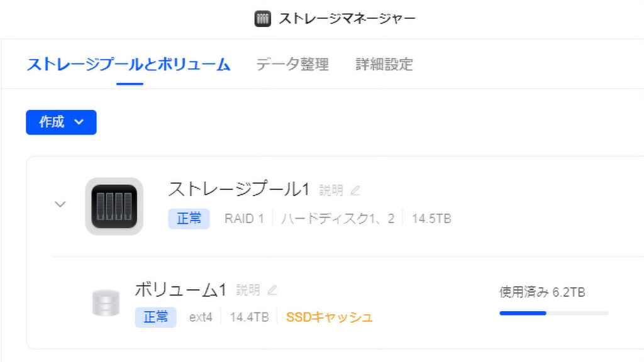Click the ボリューム1 disk stack icon
Image resolution: width=644 pixels, height=362 pixels.
pos(105,303)
